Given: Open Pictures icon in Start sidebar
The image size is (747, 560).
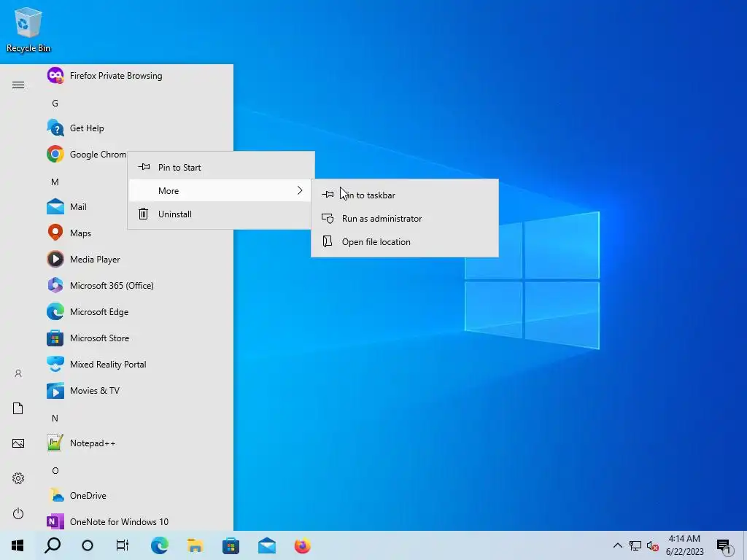Looking at the screenshot, I should click(18, 443).
